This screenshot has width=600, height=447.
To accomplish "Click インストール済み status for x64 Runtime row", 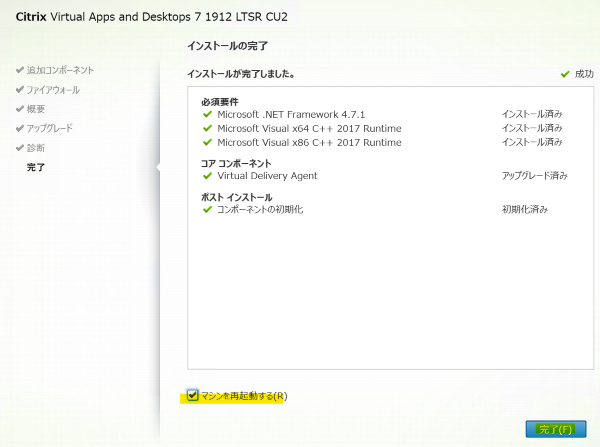I will [532, 128].
